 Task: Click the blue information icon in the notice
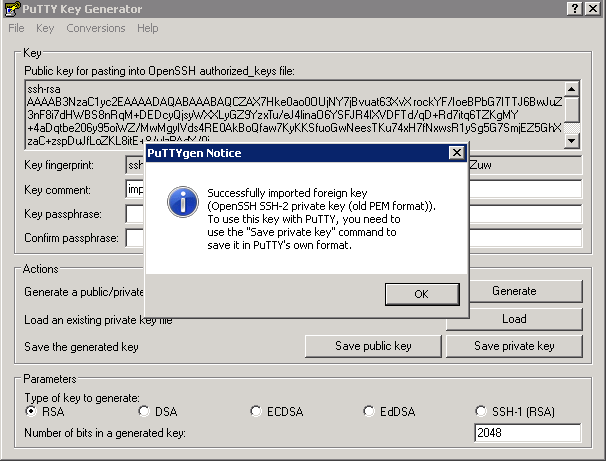coord(183,201)
